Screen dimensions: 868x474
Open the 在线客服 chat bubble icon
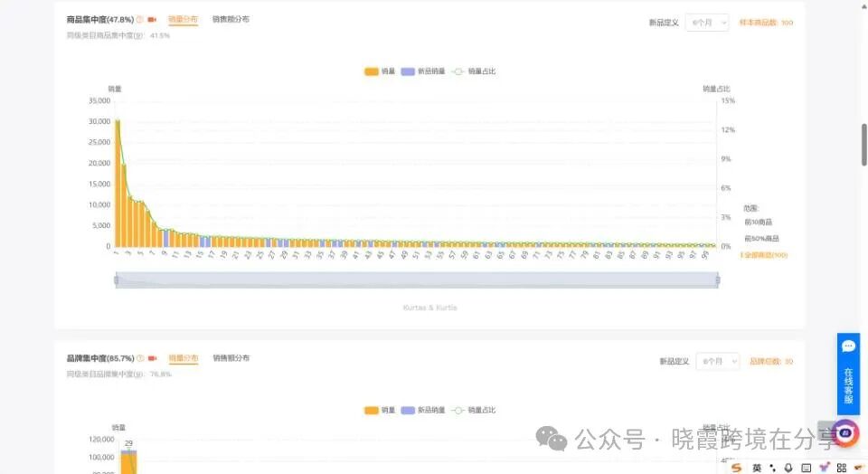click(848, 346)
